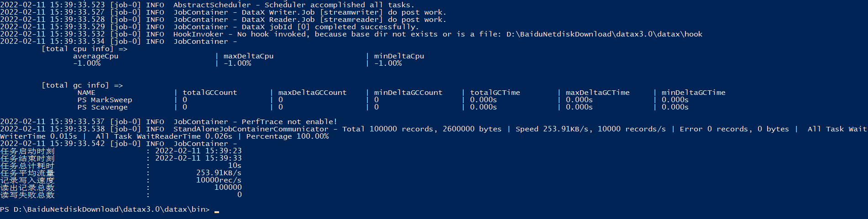This screenshot has width=868, height=219.
Task: Click the maxDeltaGCTime column header
Action: tap(597, 93)
